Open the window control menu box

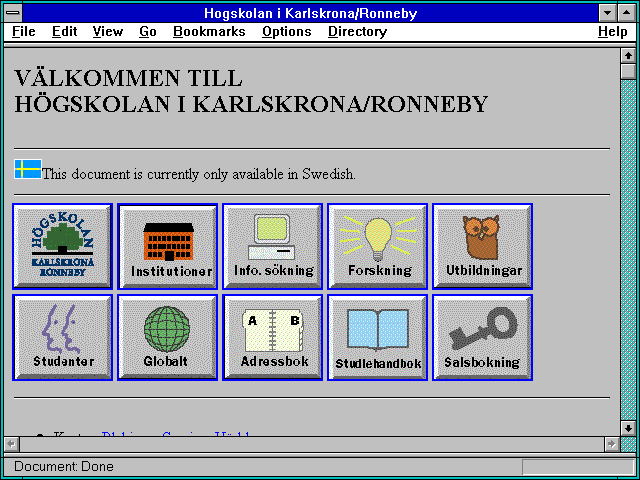(13, 13)
